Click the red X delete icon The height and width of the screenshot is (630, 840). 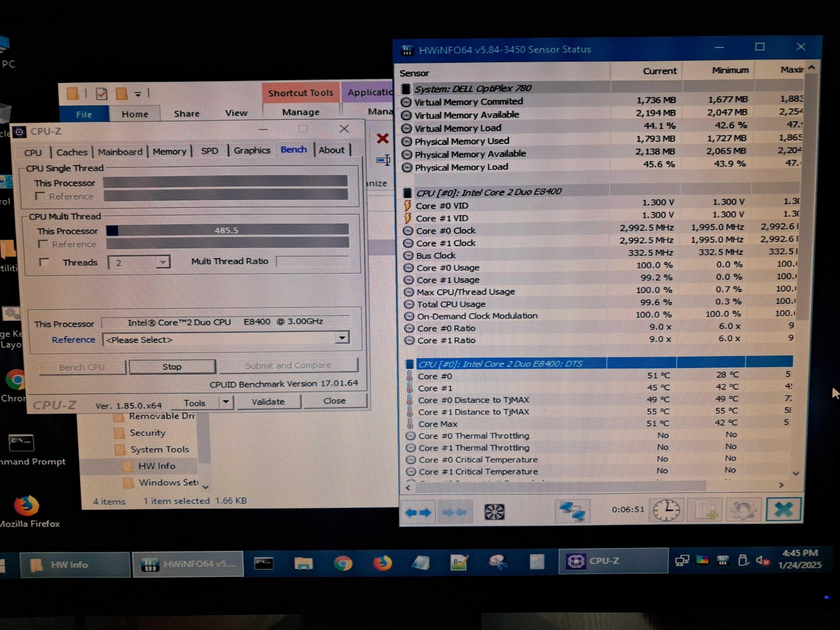382,139
